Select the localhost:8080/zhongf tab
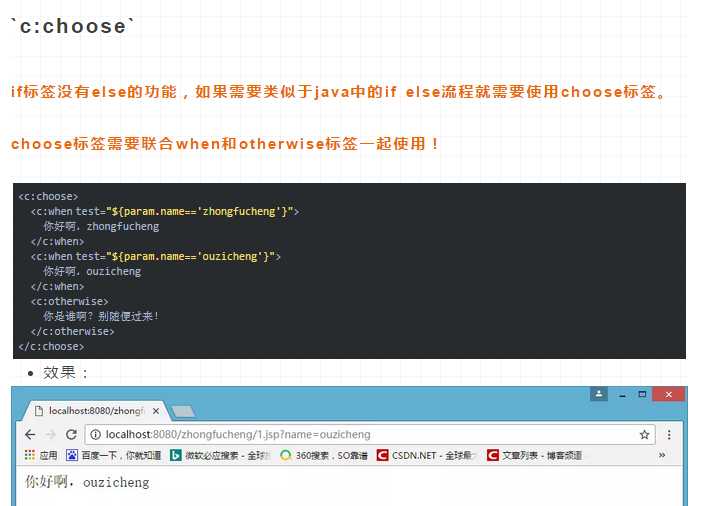Viewport: 703px width, 506px height. click(x=96, y=411)
